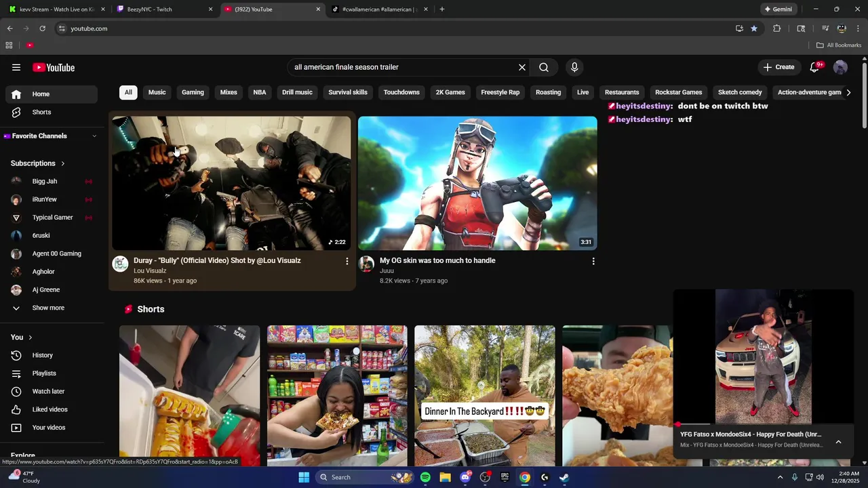The height and width of the screenshot is (488, 868).
Task: Open Agent 00 Gaming subscription
Action: (51, 253)
